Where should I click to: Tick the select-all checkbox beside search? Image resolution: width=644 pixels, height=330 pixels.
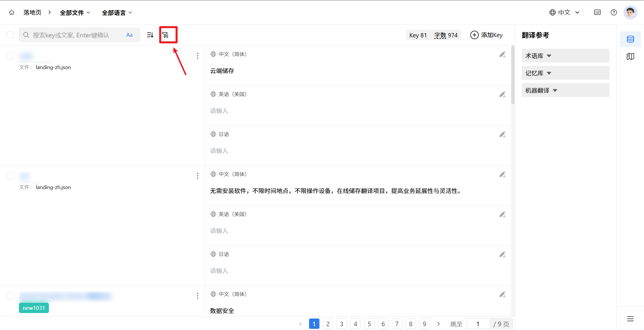pos(10,35)
